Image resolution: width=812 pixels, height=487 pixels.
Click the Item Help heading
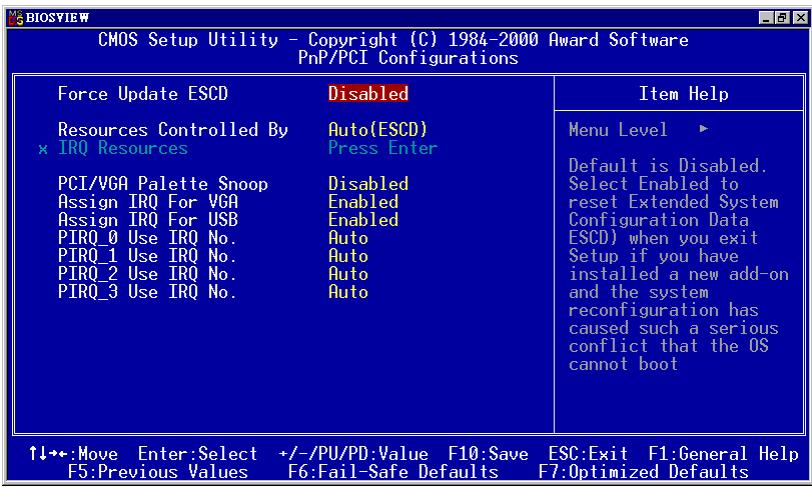684,94
